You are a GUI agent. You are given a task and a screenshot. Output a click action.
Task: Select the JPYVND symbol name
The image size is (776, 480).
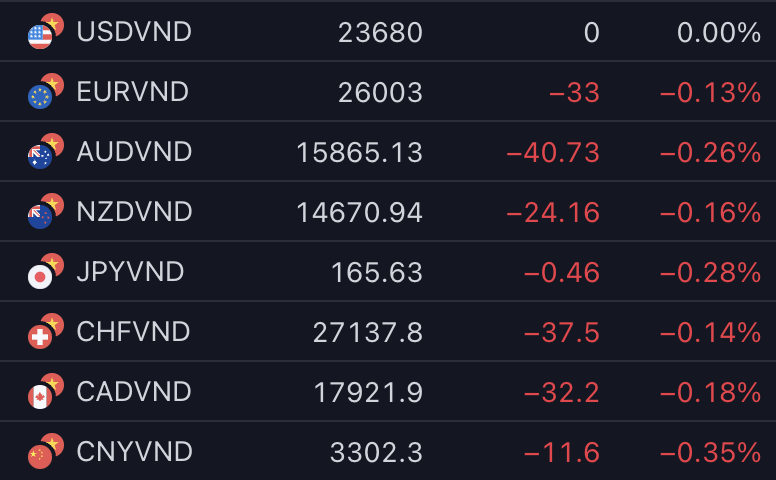[130, 272]
